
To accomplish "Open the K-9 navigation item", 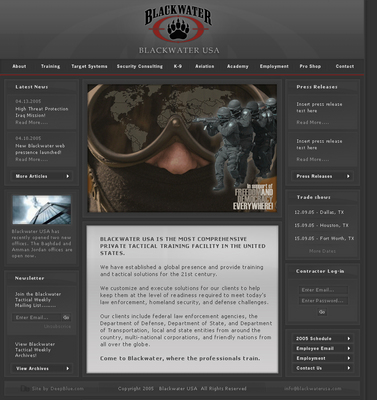I will pyautogui.click(x=178, y=66).
